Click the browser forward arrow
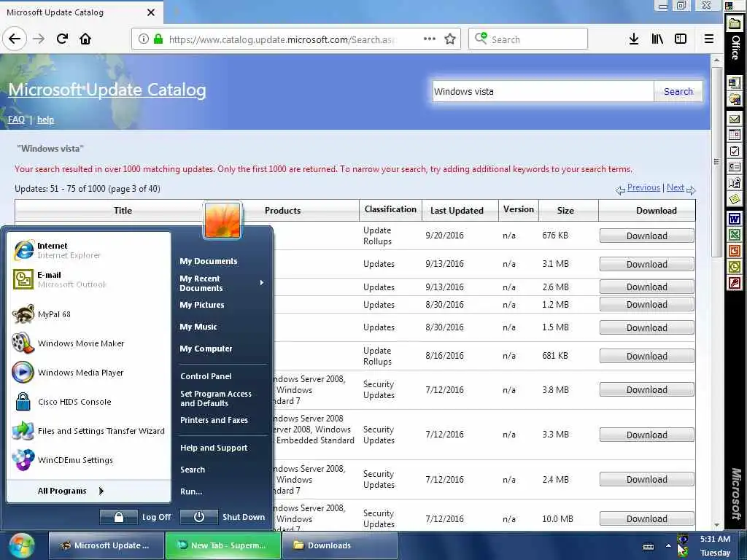The width and height of the screenshot is (747, 560). point(39,39)
